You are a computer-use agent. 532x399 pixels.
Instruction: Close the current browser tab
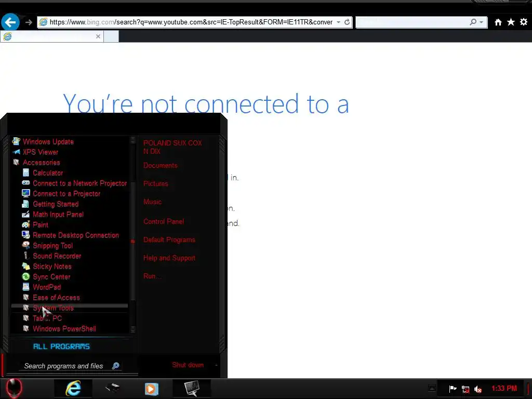[98, 36]
